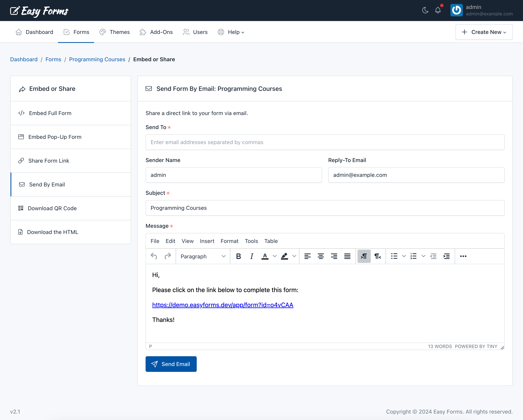Click editor resize handle corner
The image size is (523, 420).
click(x=502, y=347)
